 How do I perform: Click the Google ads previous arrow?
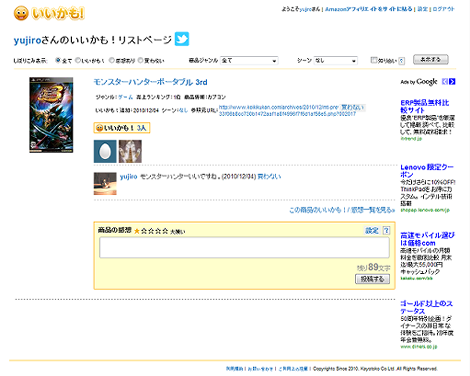coord(445,81)
